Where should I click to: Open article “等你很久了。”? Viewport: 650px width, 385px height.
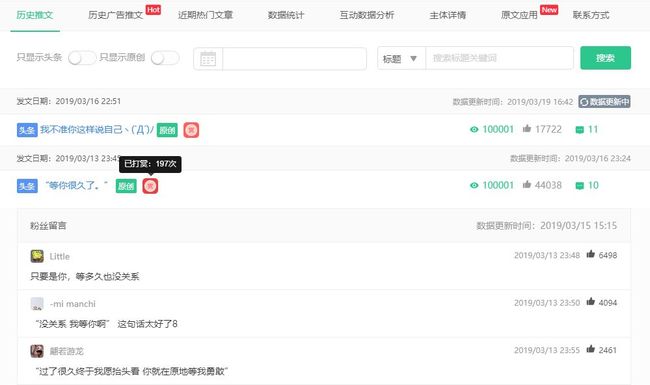(x=76, y=185)
